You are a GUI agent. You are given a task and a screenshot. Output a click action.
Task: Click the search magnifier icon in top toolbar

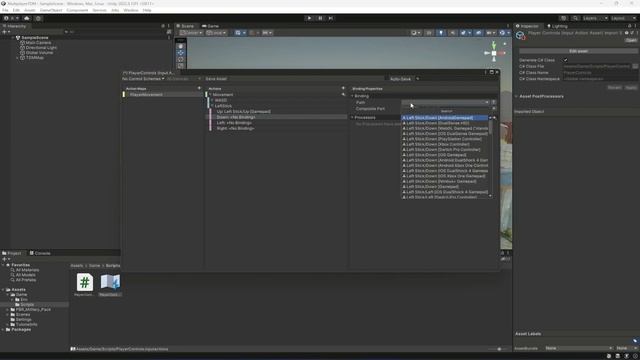[575, 18]
